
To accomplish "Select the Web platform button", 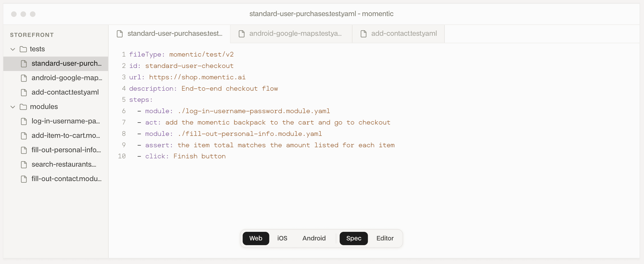I will click(256, 238).
